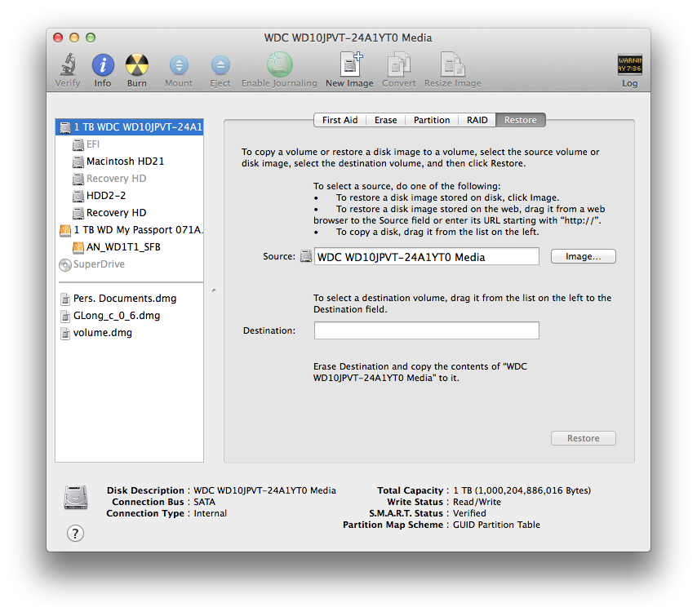Click the green zoom window button
The width and height of the screenshot is (697, 616).
pyautogui.click(x=91, y=38)
